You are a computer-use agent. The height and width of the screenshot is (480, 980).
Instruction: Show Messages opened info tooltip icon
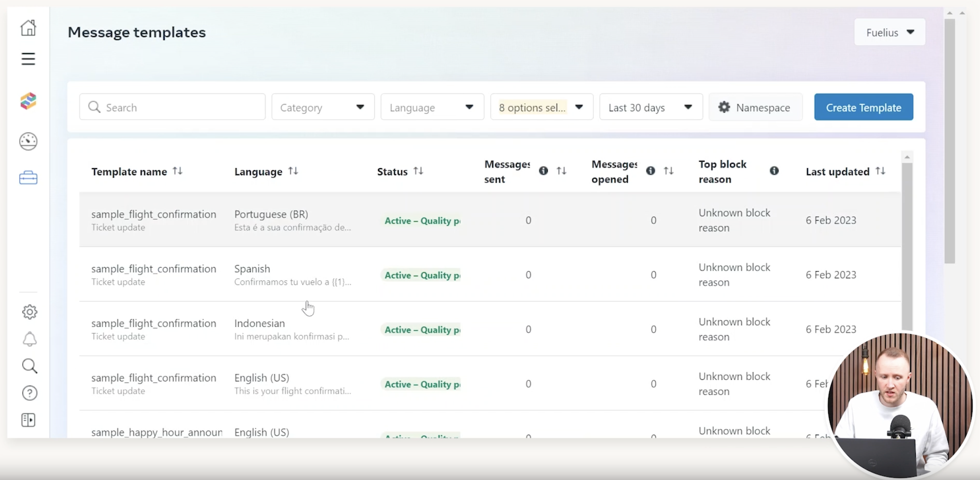coord(650,171)
